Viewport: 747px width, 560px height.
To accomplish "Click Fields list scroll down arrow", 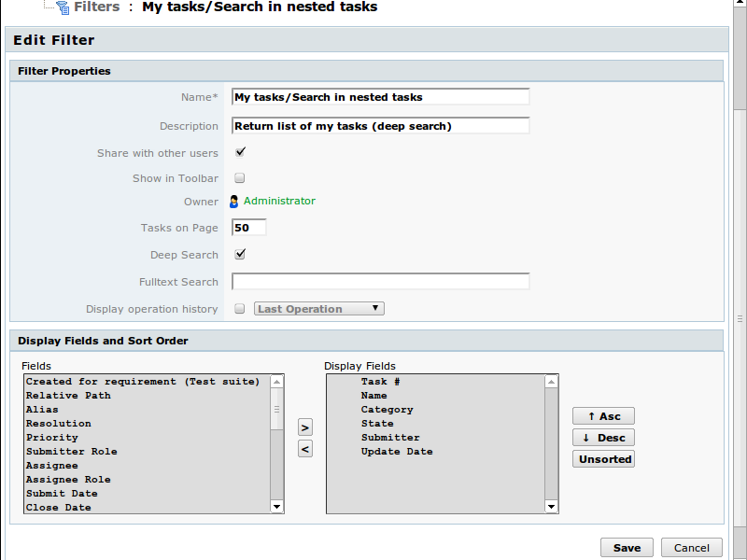I will point(276,506).
